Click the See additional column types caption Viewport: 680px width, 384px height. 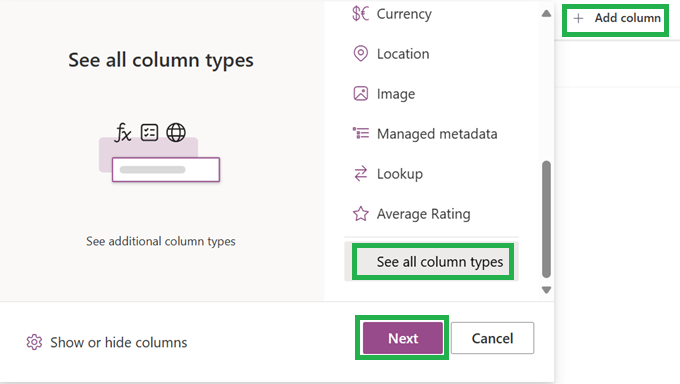161,241
